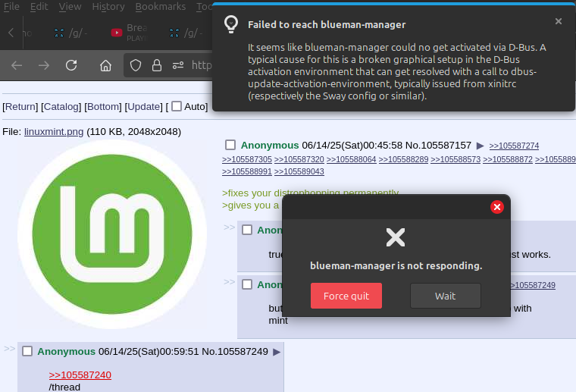
Task: Follow backlink >>105587305
Action: (x=247, y=159)
